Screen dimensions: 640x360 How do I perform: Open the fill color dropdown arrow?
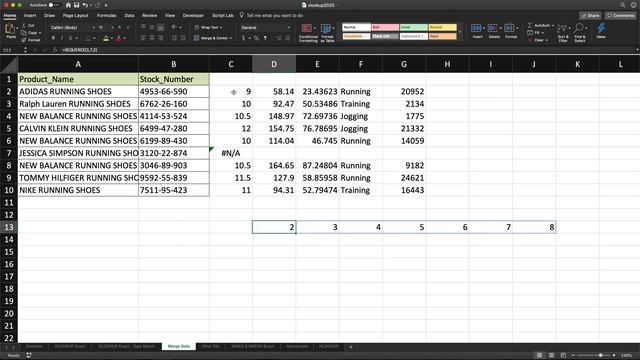tap(111, 38)
